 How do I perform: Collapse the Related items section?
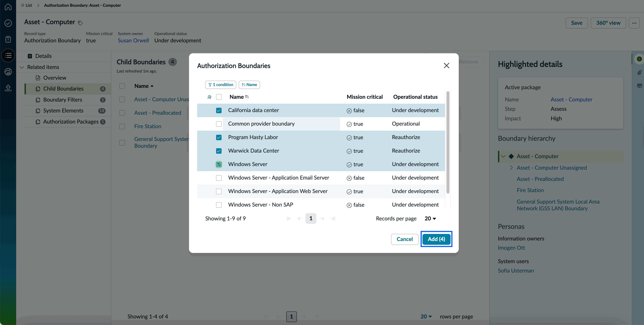pos(22,67)
